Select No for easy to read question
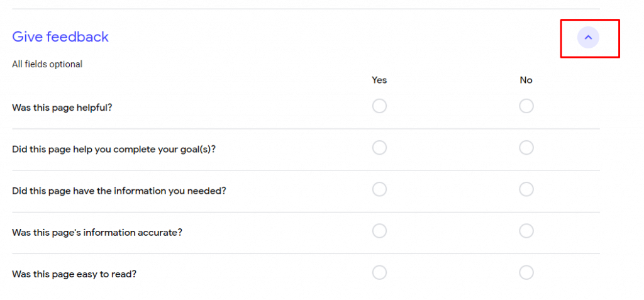This screenshot has width=644, height=300. tap(526, 272)
